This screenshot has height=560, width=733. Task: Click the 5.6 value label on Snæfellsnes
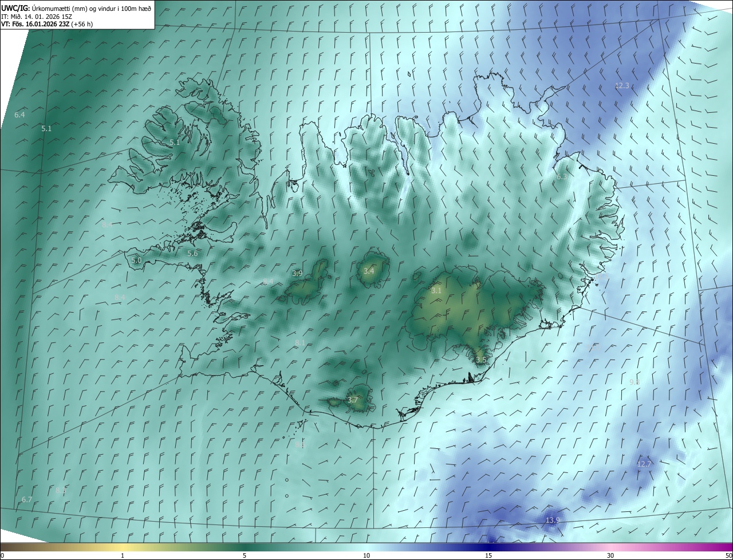192,254
